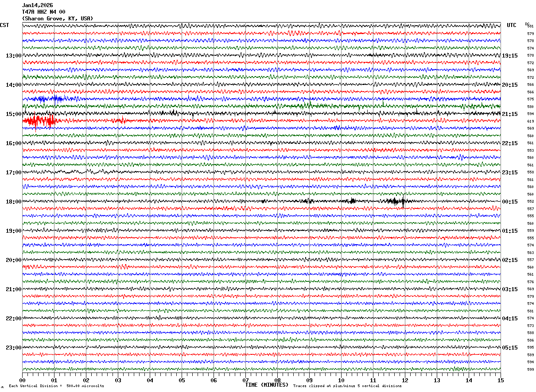
Task: Click the 20:15 UTC time label
Action: coord(510,85)
